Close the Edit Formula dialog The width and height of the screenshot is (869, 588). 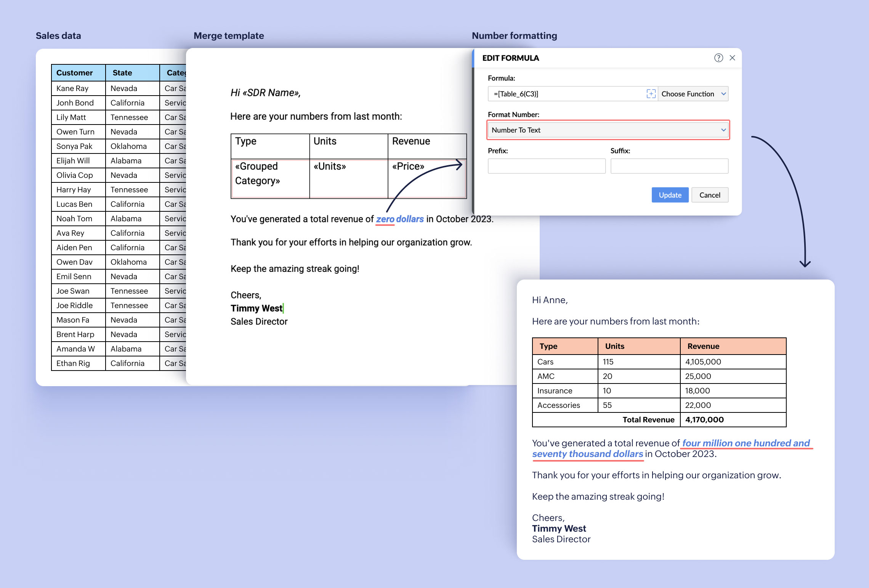[732, 58]
